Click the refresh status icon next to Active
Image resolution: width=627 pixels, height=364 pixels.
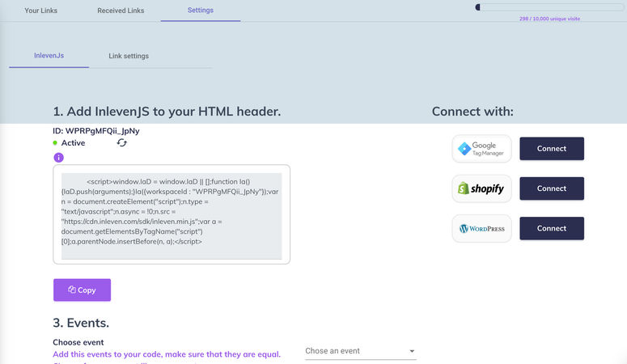[122, 143]
